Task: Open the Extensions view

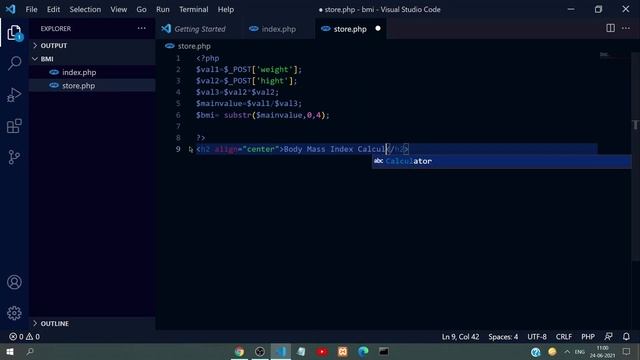Action: pos(14,126)
